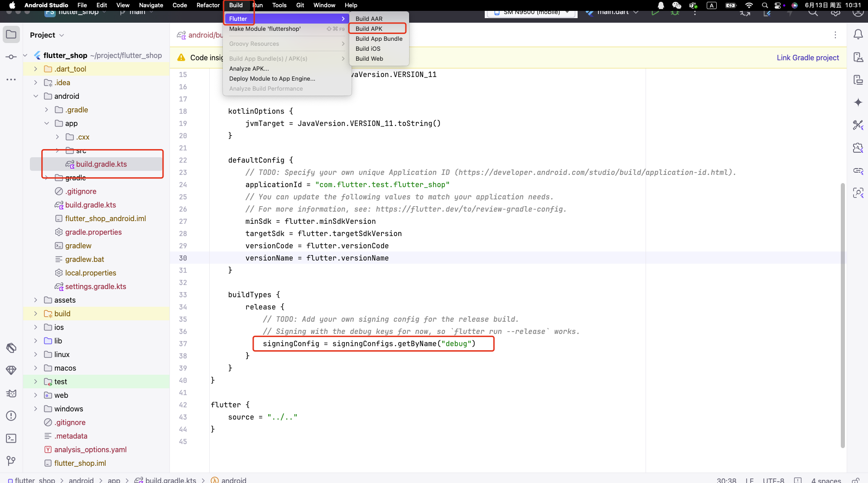Image resolution: width=868 pixels, height=483 pixels.
Task: Expand the .idea folder
Action: (x=36, y=82)
